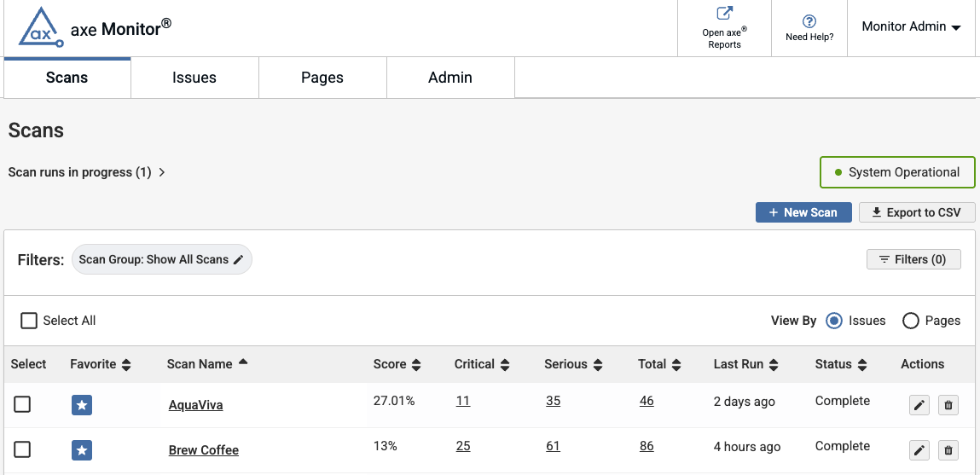Delete the Brew Coffee scan with trash icon
This screenshot has height=475, width=980.
click(x=948, y=450)
